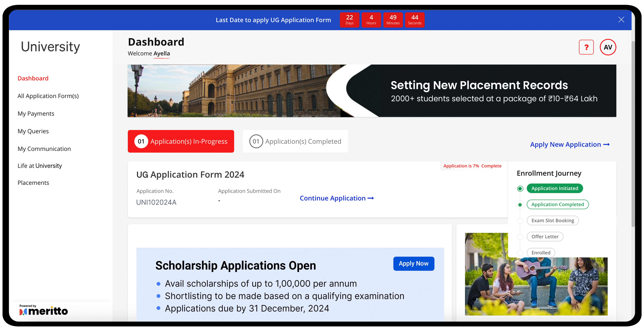644x328 pixels.
Task: Select the Exam Slot Booking journey step
Action: 552,220
